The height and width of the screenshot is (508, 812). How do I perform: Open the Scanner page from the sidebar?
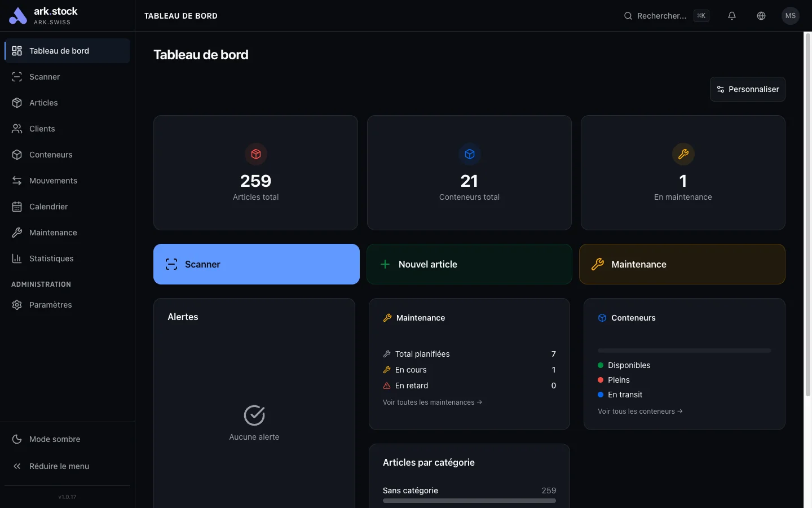45,77
